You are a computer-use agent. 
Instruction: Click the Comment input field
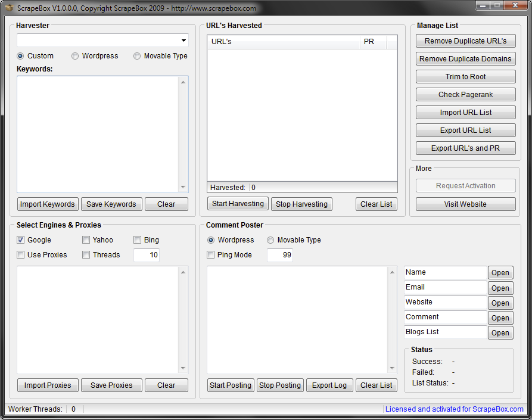coord(446,317)
